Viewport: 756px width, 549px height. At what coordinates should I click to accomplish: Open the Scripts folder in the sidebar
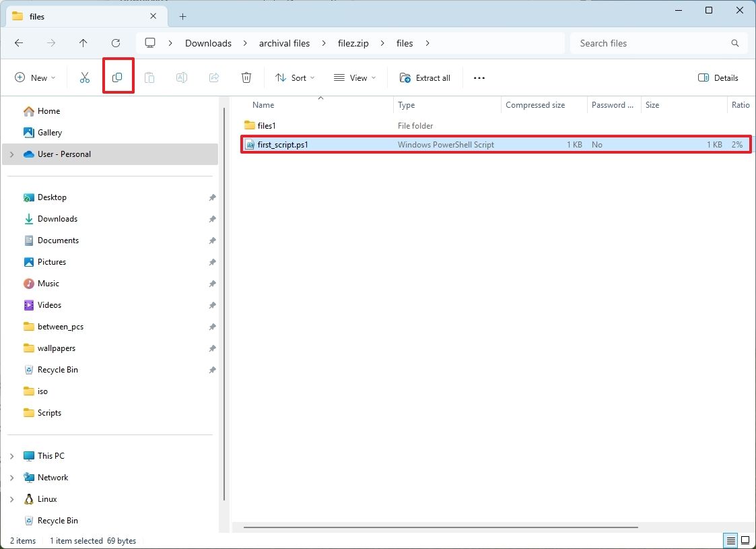pos(49,412)
